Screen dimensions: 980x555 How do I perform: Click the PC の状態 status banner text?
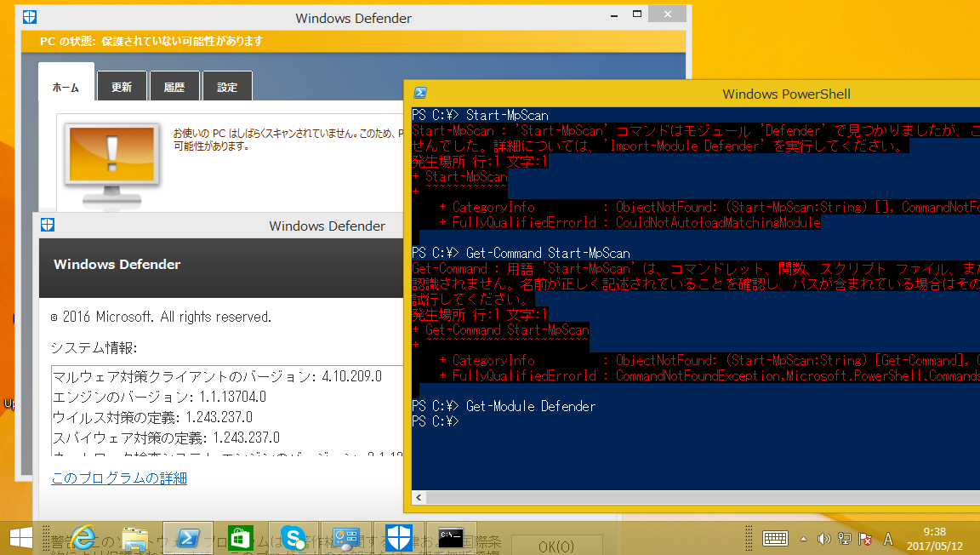pos(151,42)
